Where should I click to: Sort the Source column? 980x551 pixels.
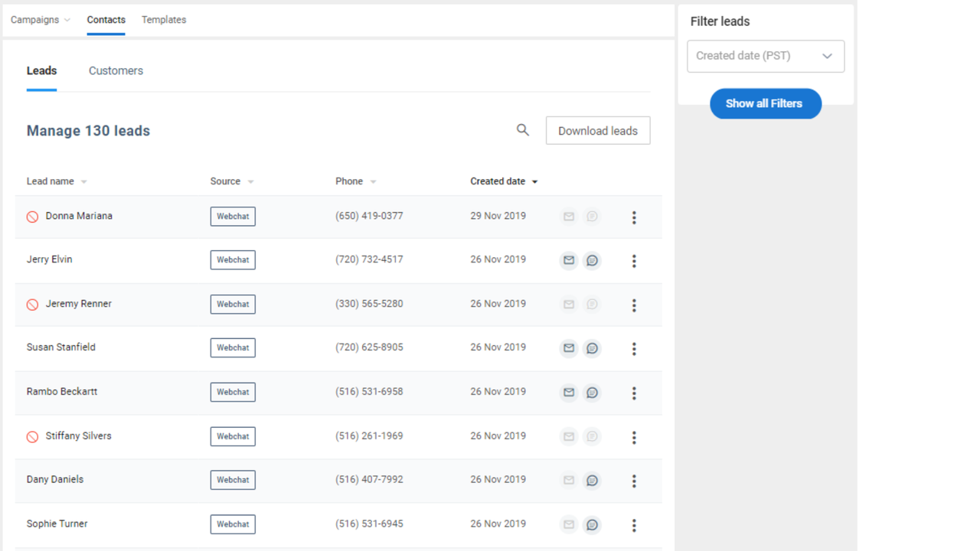[250, 182]
